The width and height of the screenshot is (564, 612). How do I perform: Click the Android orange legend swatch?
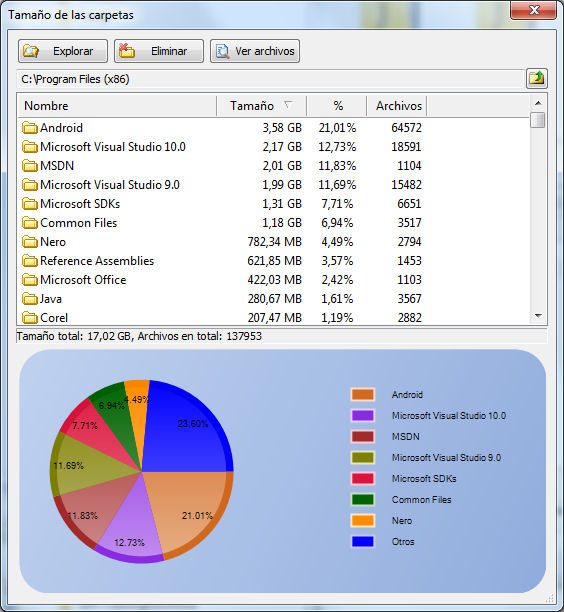pos(363,394)
